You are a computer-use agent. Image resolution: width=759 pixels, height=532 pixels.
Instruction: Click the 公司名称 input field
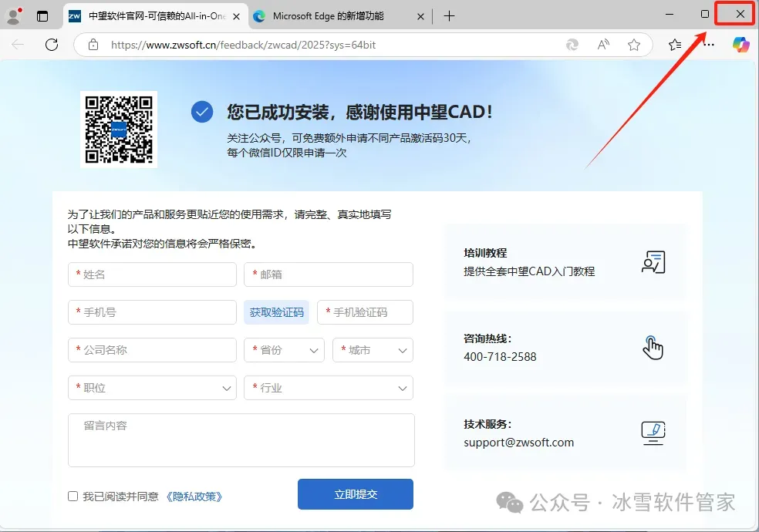[x=152, y=350]
